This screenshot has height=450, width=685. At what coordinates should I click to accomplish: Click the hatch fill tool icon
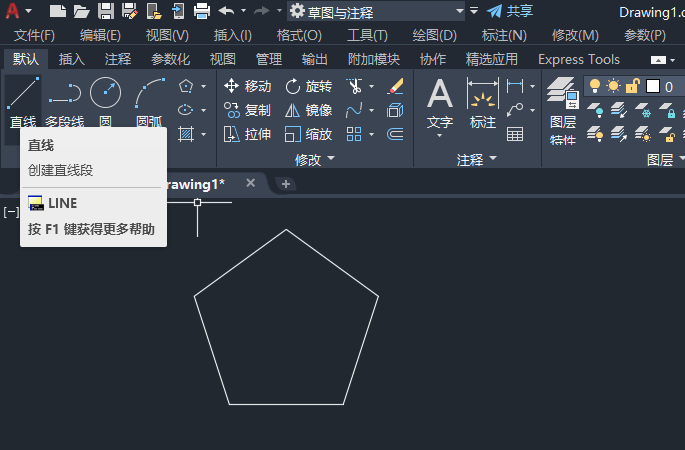[186, 134]
